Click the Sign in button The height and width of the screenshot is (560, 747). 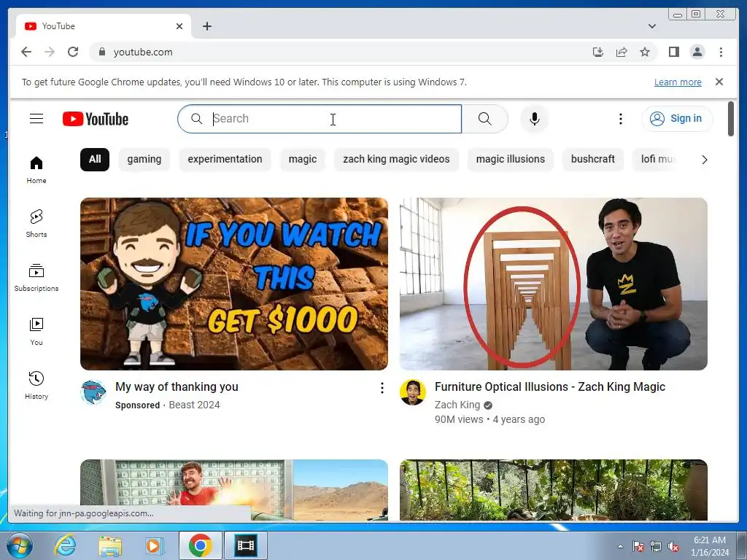click(677, 119)
